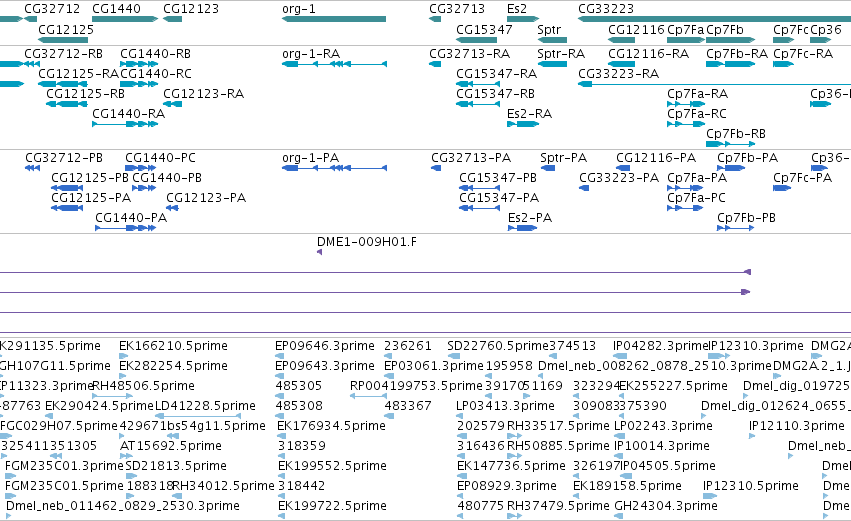This screenshot has width=851, height=521.
Task: Select the CG15347-RB transcript label
Action: tap(496, 94)
